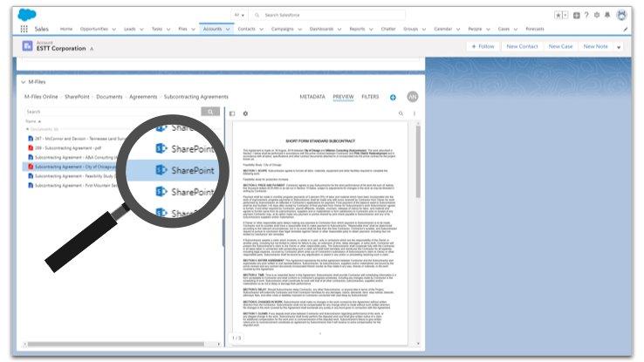Click the preview search magnifier icon
The width and height of the screenshot is (644, 362).
click(401, 113)
